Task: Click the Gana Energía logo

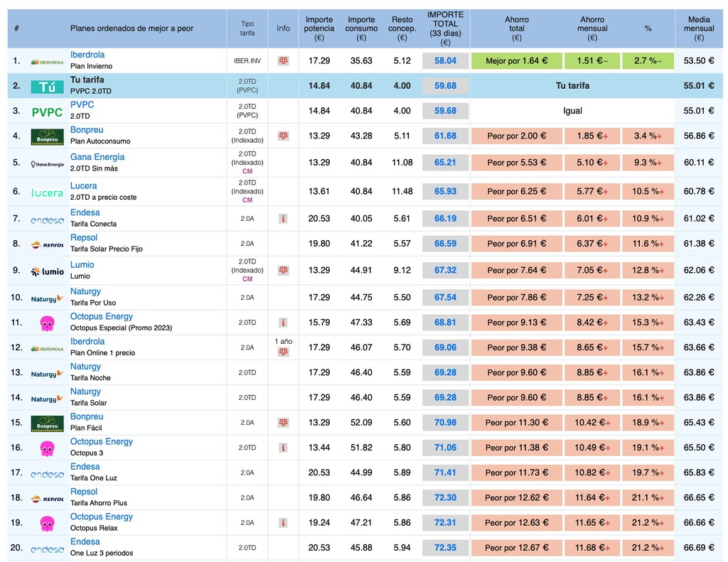Action: (x=47, y=163)
